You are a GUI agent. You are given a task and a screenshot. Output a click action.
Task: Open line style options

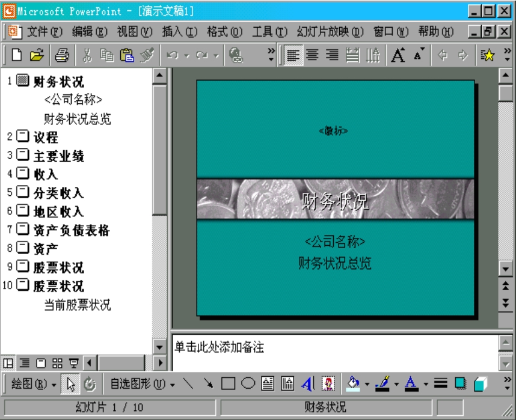point(440,383)
